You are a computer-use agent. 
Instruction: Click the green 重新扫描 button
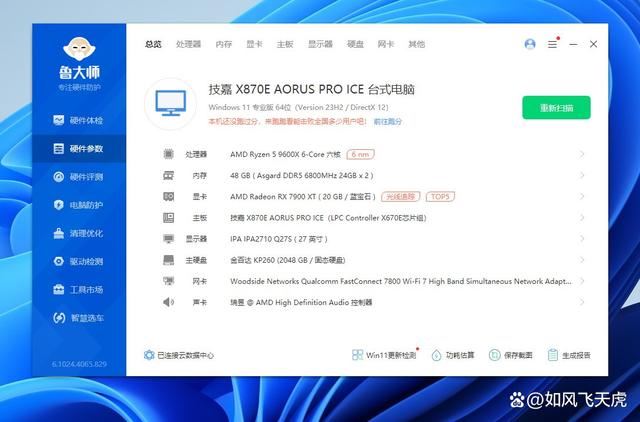point(556,108)
